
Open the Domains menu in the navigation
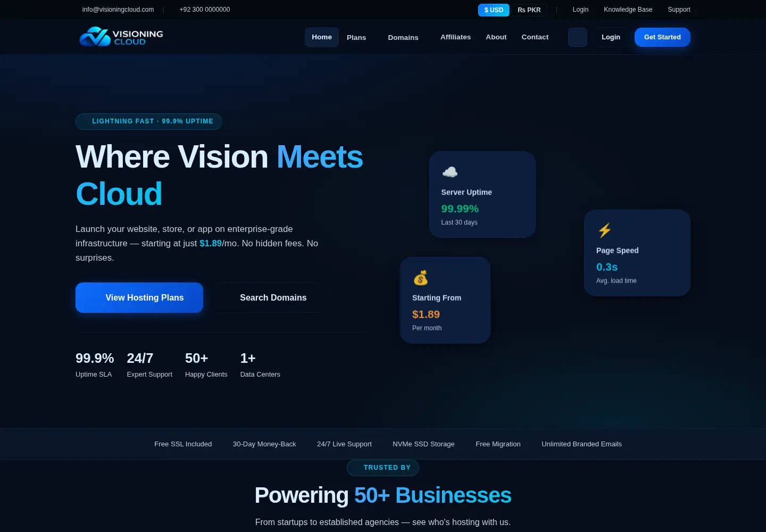(403, 37)
